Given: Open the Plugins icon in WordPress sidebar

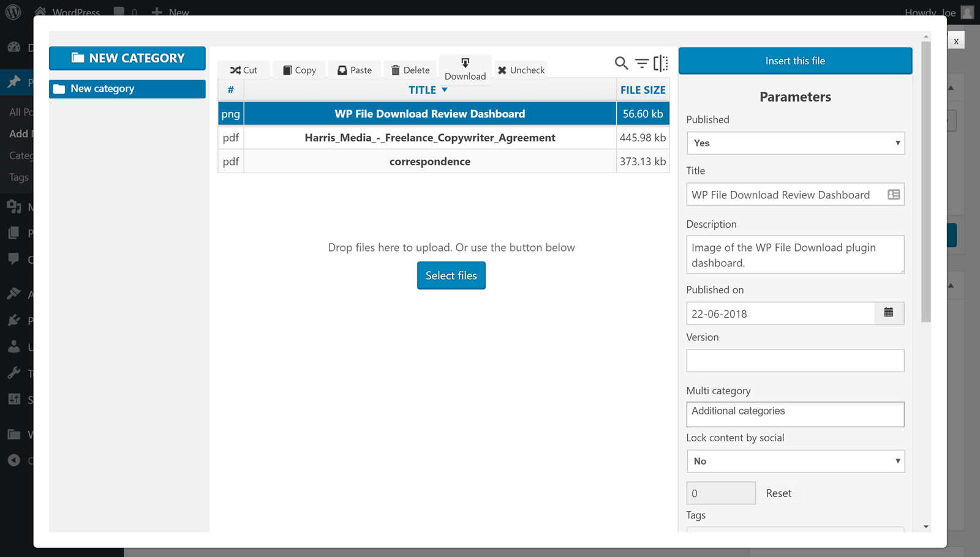Looking at the screenshot, I should click(x=14, y=320).
